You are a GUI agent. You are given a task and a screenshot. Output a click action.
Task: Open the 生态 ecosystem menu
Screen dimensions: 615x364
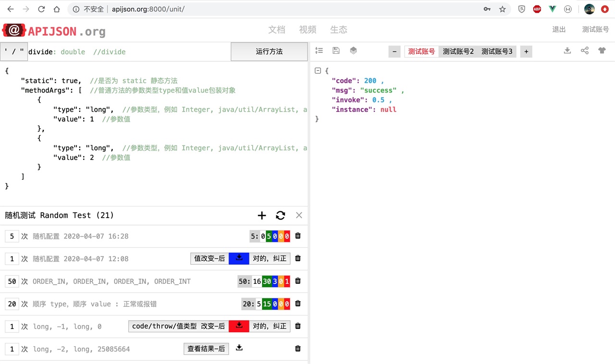pos(339,30)
